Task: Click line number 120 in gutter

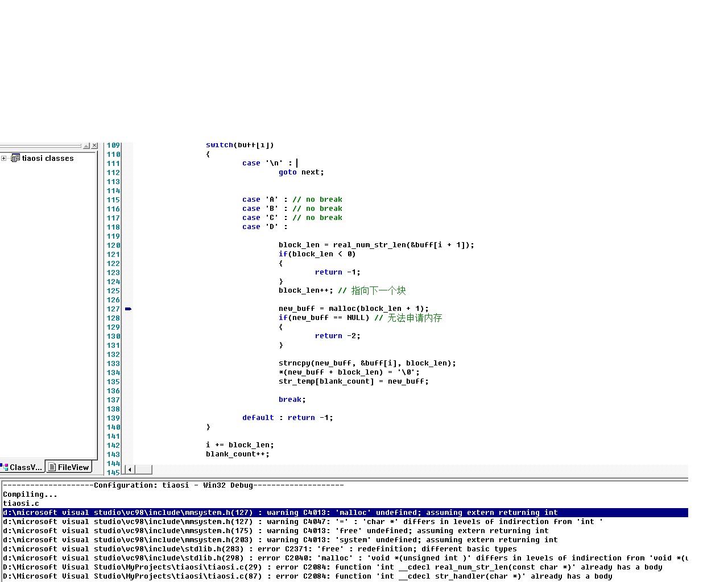Action: [113, 245]
